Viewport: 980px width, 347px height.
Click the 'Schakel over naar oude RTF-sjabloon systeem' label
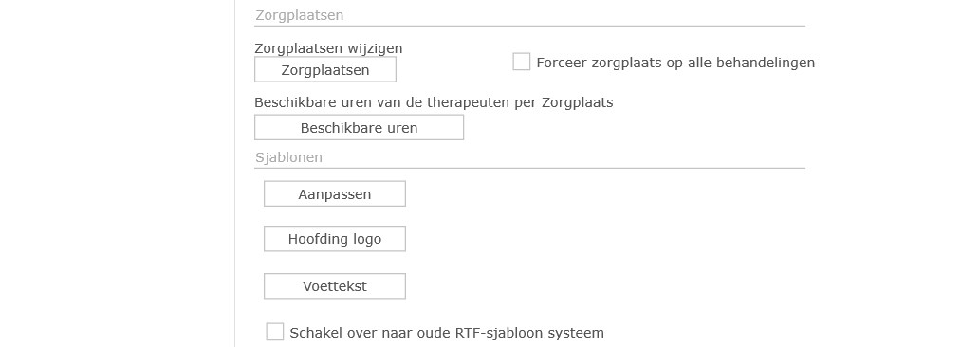coord(447,333)
